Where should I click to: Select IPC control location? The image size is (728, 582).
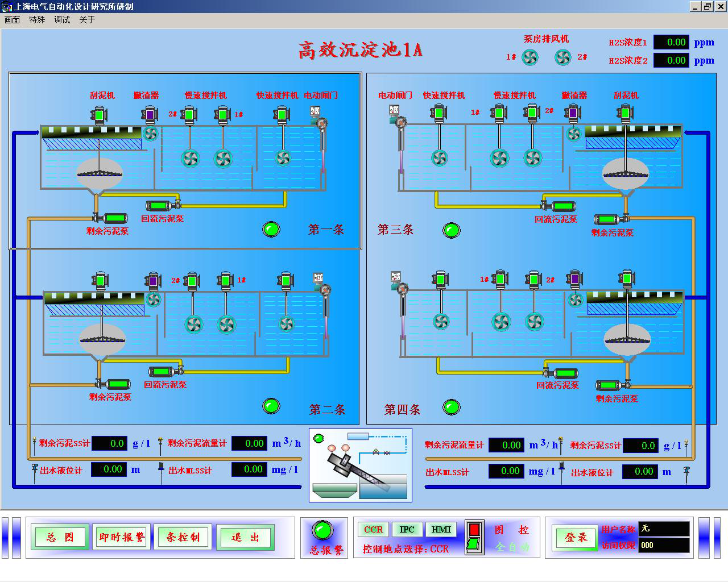click(x=407, y=530)
